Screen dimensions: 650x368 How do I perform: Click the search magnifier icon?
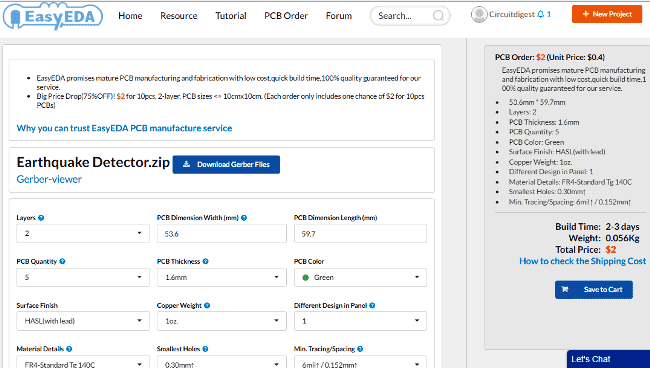(x=438, y=16)
